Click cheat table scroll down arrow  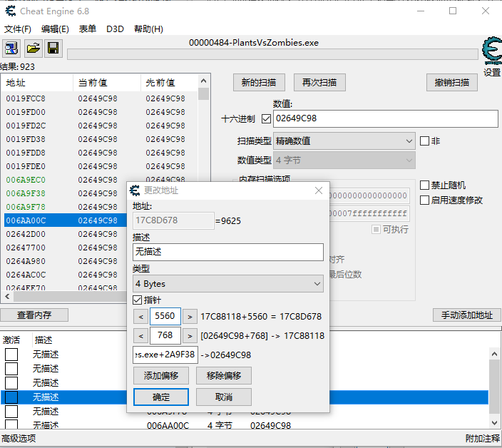coord(494,423)
